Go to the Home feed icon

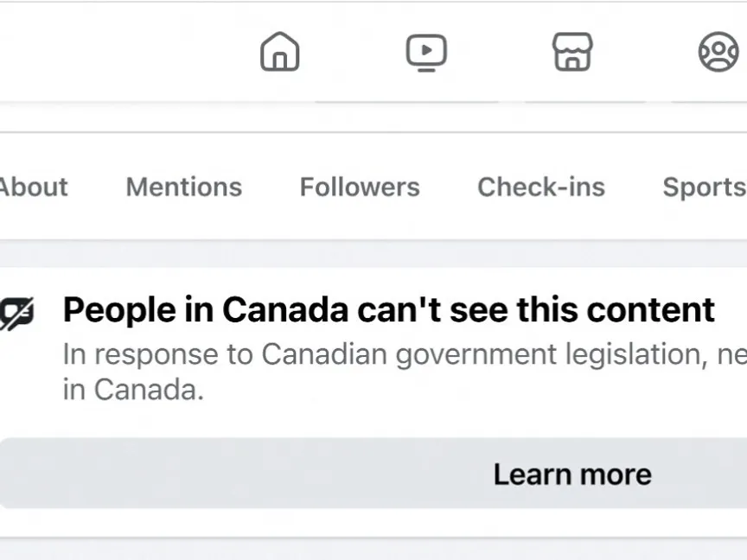pyautogui.click(x=279, y=52)
